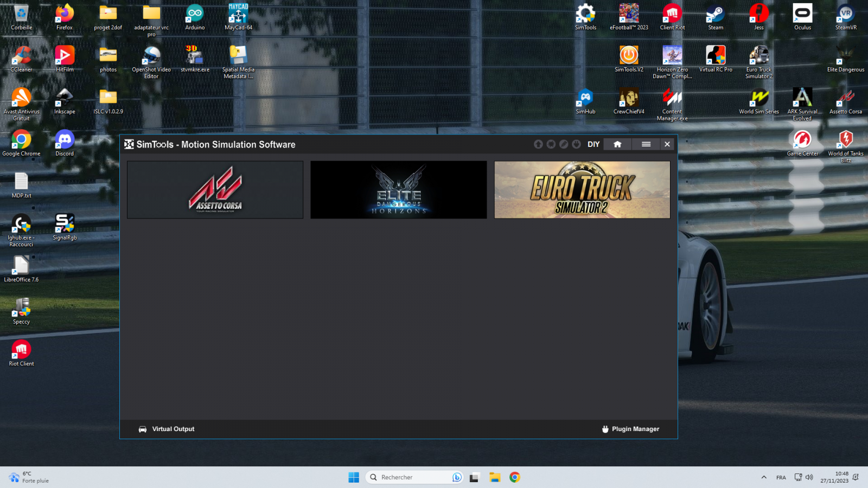Launch SignalRgb
Screen dimensions: 868x488
(65, 227)
